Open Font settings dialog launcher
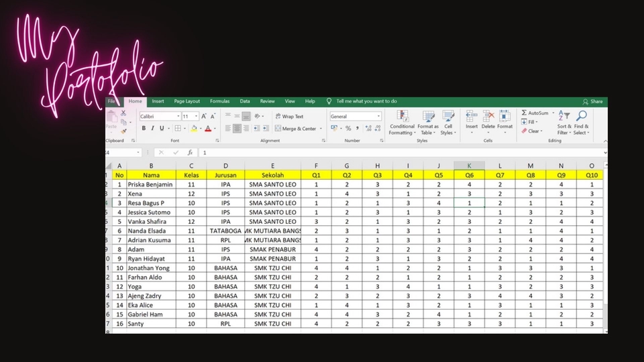Screen dimensions: 644x362 217,141
